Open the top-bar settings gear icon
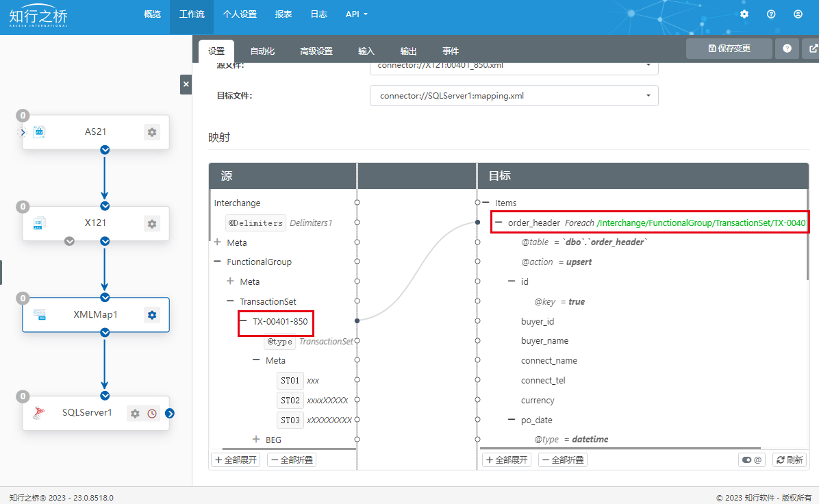 coord(744,14)
